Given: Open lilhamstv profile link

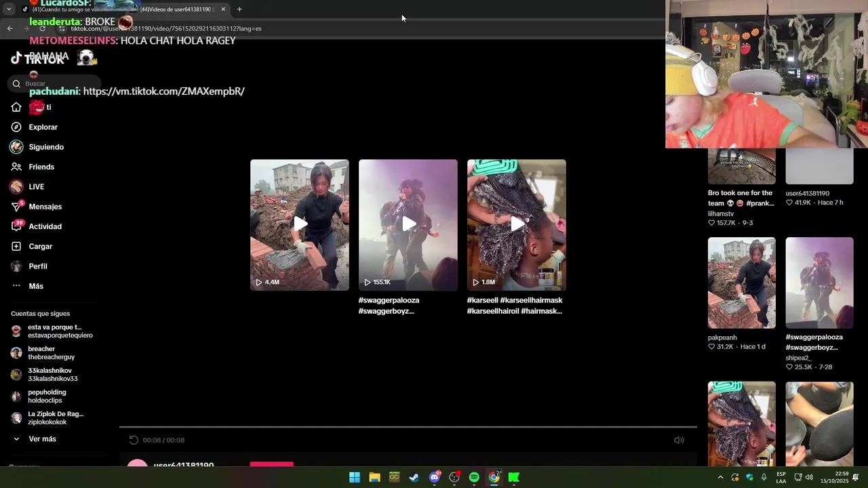Looking at the screenshot, I should [x=721, y=213].
